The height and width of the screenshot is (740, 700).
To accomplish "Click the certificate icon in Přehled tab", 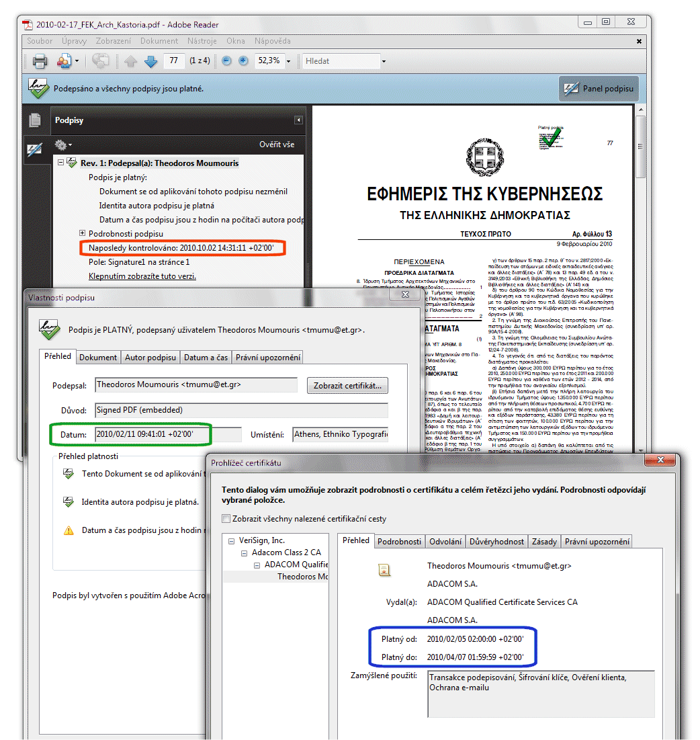I will [x=384, y=570].
